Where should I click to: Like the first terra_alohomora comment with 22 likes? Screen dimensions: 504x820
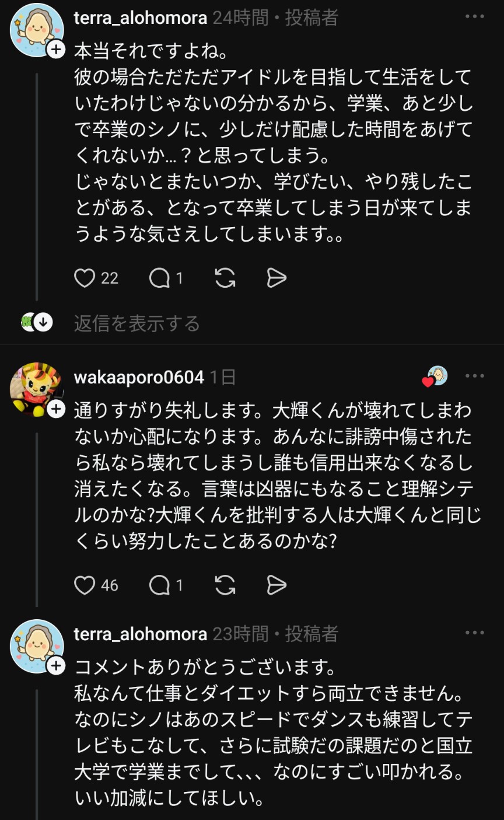85,278
